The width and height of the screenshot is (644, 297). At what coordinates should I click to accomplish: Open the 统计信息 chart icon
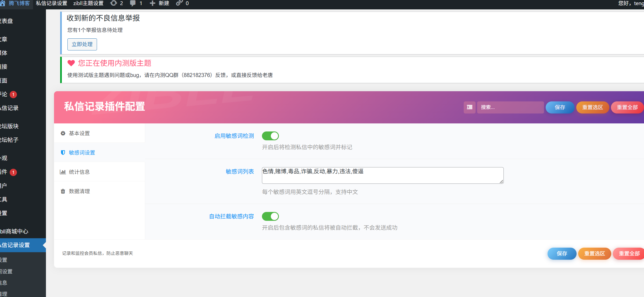pos(63,172)
